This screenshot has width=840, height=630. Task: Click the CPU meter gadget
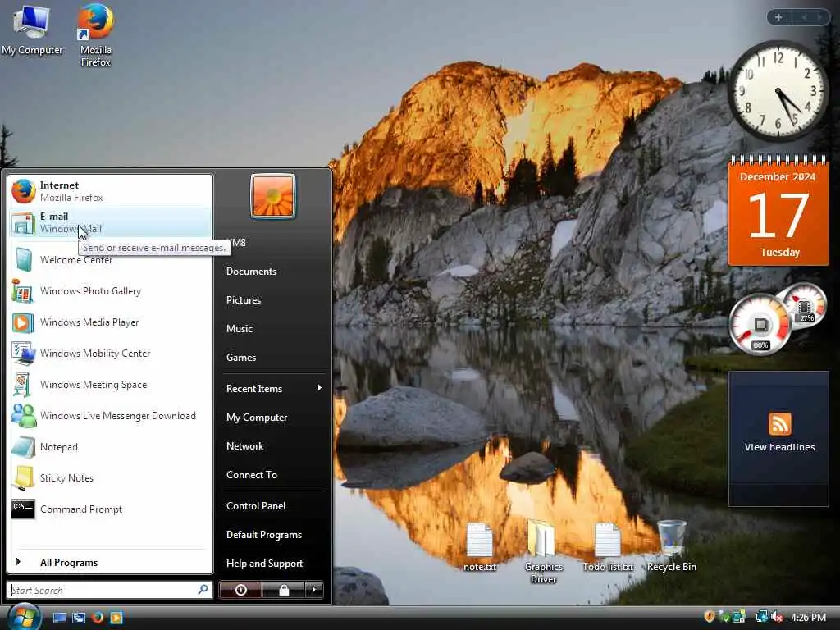click(x=778, y=317)
